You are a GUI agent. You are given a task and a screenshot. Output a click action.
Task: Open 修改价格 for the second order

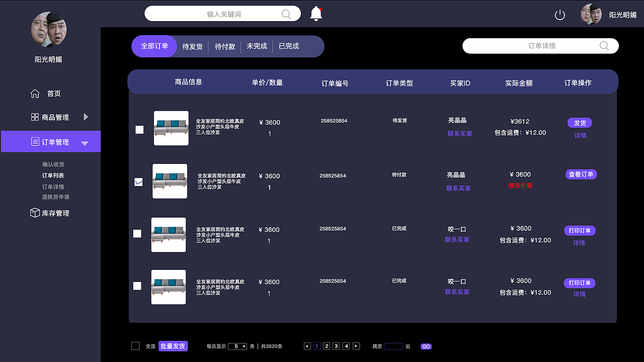tap(520, 186)
